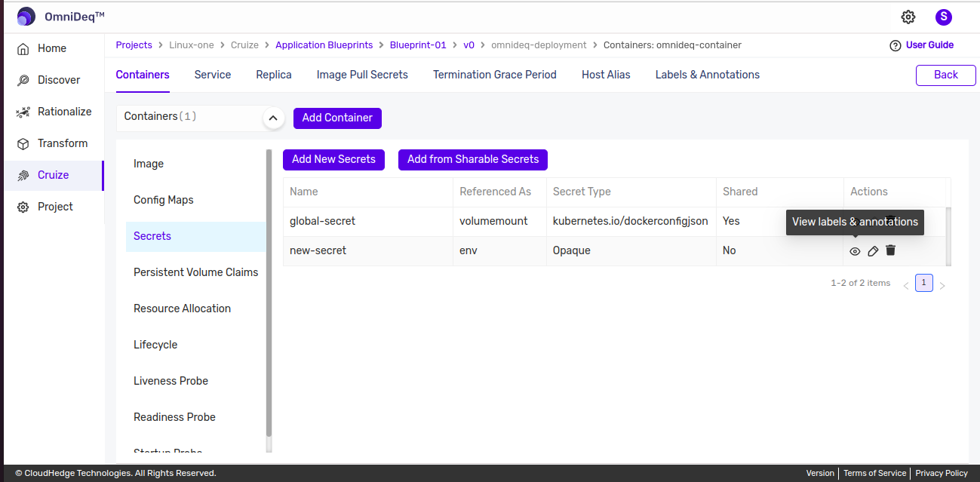This screenshot has width=980, height=482.
Task: Go to Transform in the sidebar
Action: pos(63,143)
